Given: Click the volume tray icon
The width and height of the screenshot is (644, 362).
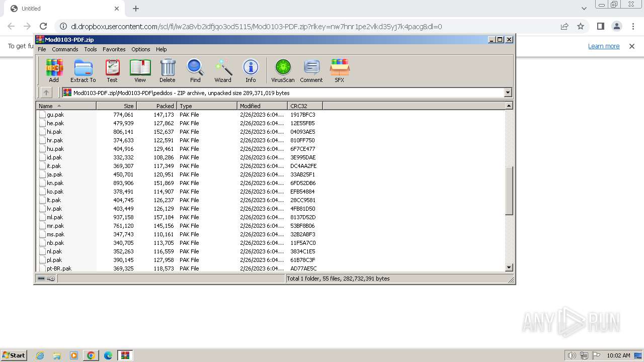Looking at the screenshot, I should pos(572,355).
